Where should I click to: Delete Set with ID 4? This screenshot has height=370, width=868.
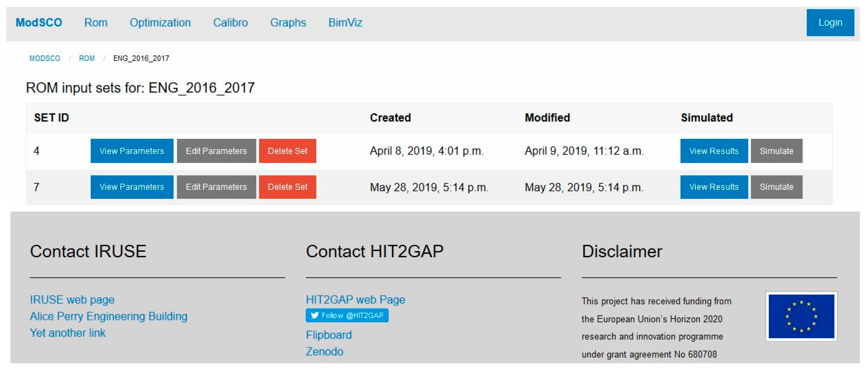click(287, 151)
